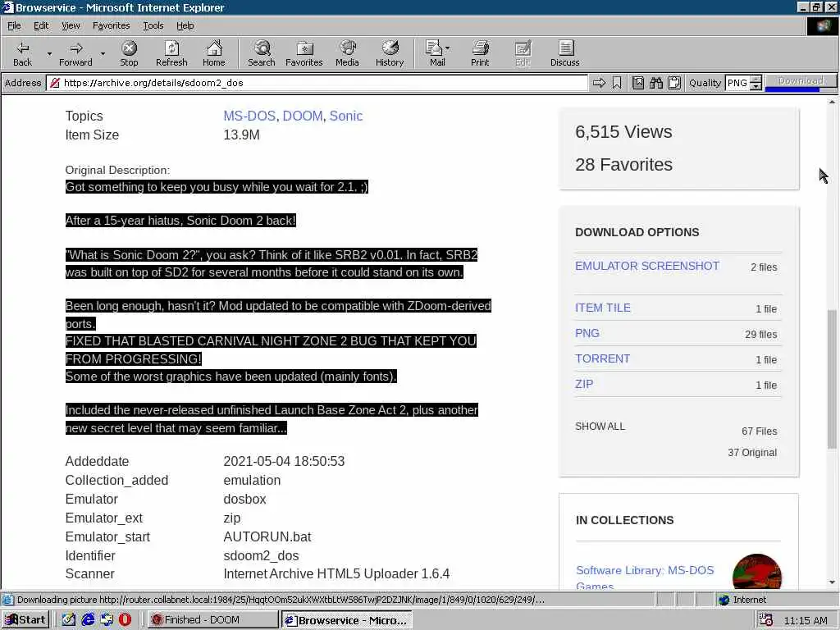Open the MS-DOS topic link

pos(249,116)
